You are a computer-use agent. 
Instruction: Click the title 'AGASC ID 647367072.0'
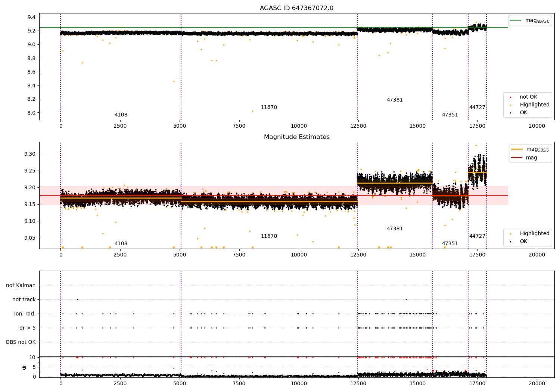click(x=296, y=8)
